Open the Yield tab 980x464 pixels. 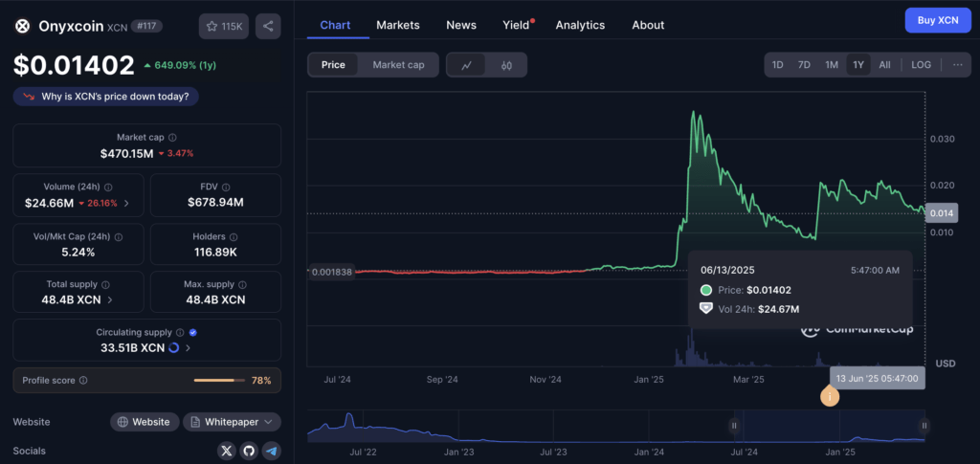[x=516, y=25]
